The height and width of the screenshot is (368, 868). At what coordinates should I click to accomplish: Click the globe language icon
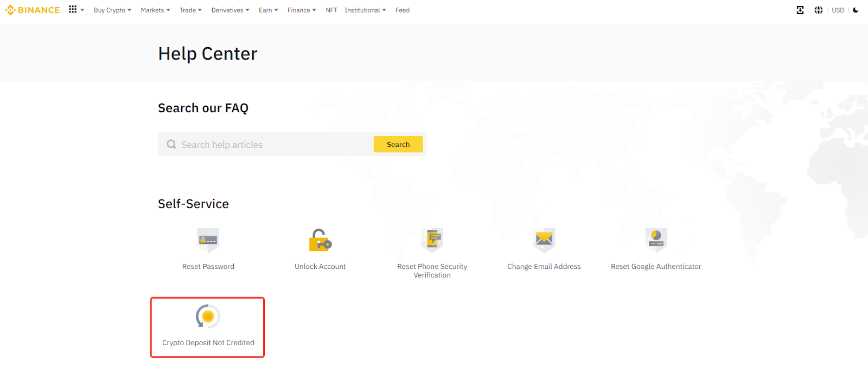tap(819, 10)
